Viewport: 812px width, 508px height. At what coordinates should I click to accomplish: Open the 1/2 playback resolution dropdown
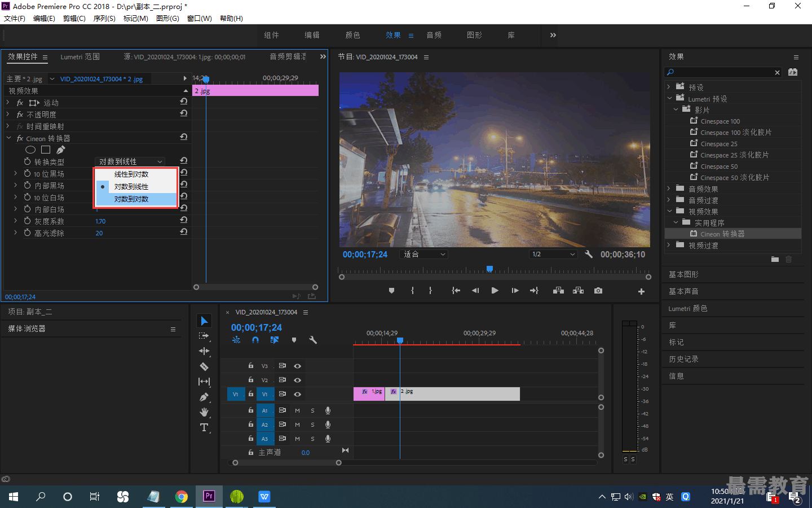(x=553, y=254)
